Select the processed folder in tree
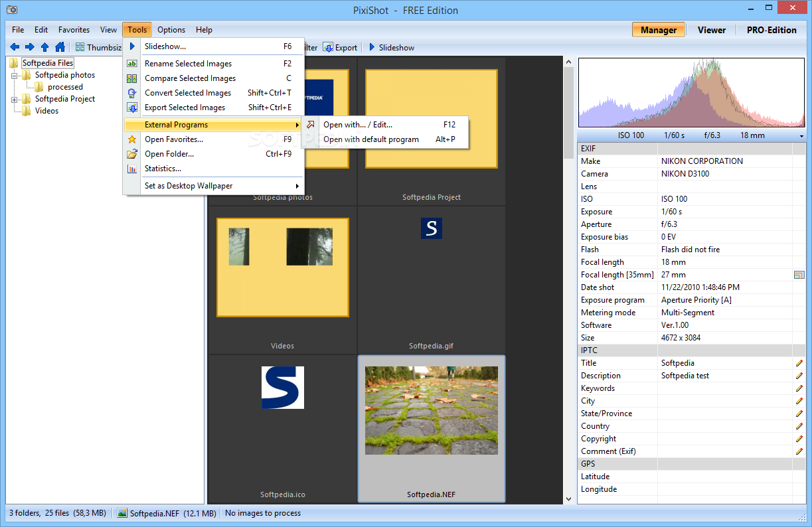 pos(65,87)
